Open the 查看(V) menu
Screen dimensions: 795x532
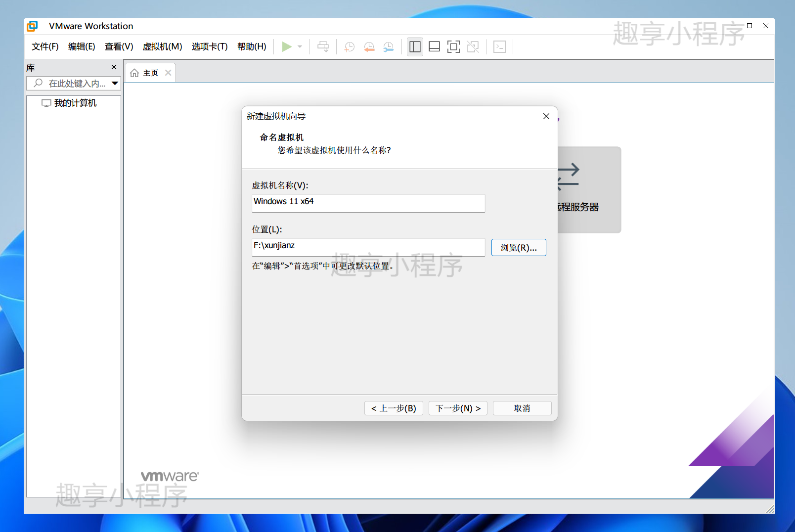tap(119, 46)
